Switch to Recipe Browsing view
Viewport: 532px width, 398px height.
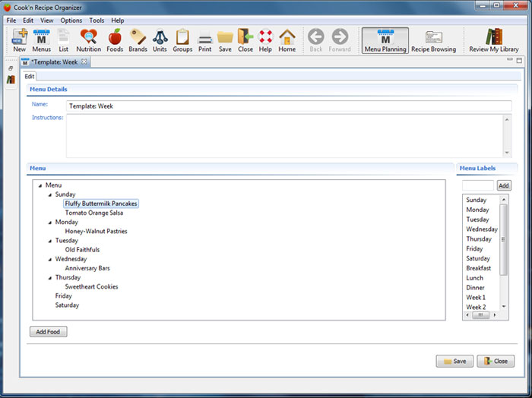click(434, 40)
